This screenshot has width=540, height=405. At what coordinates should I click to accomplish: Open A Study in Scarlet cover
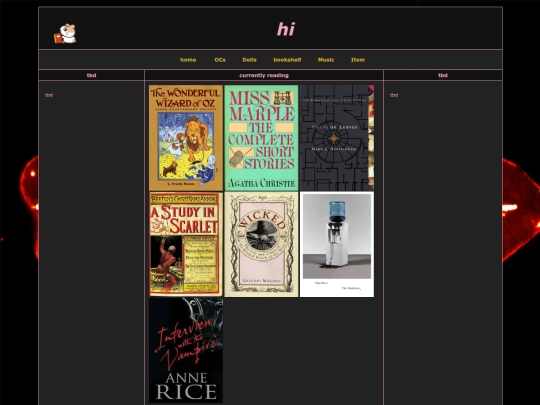coord(186,245)
